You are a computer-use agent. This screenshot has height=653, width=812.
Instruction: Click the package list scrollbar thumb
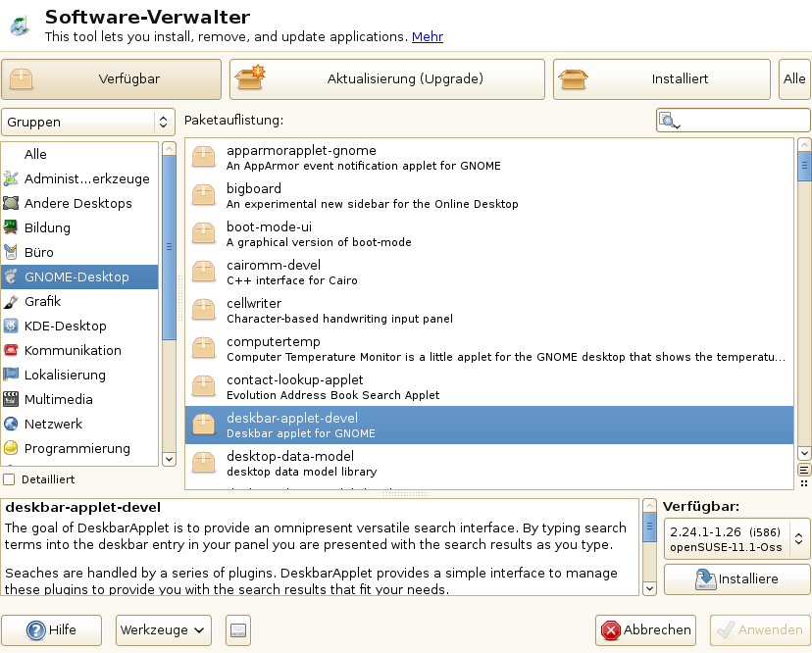click(x=804, y=167)
